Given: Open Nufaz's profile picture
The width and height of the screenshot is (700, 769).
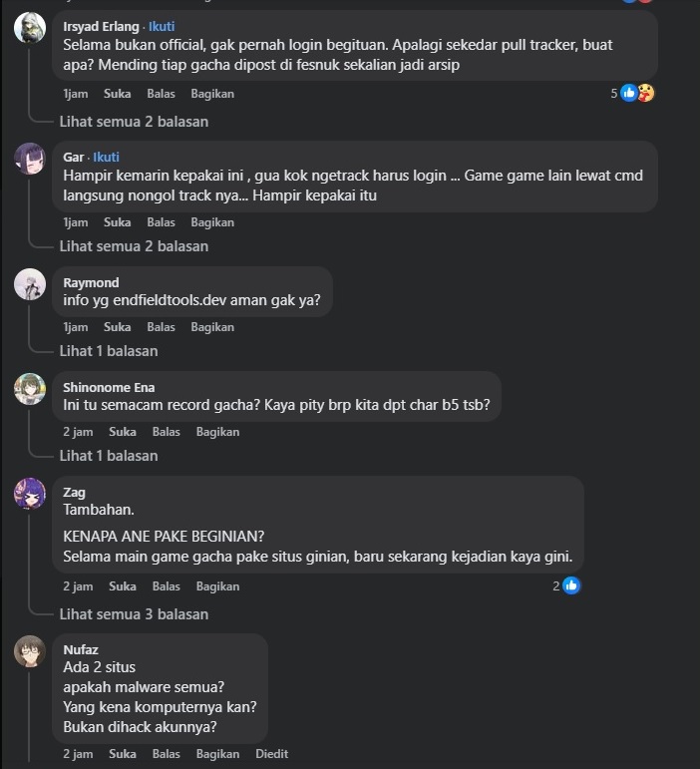Looking at the screenshot, I should click(30, 651).
